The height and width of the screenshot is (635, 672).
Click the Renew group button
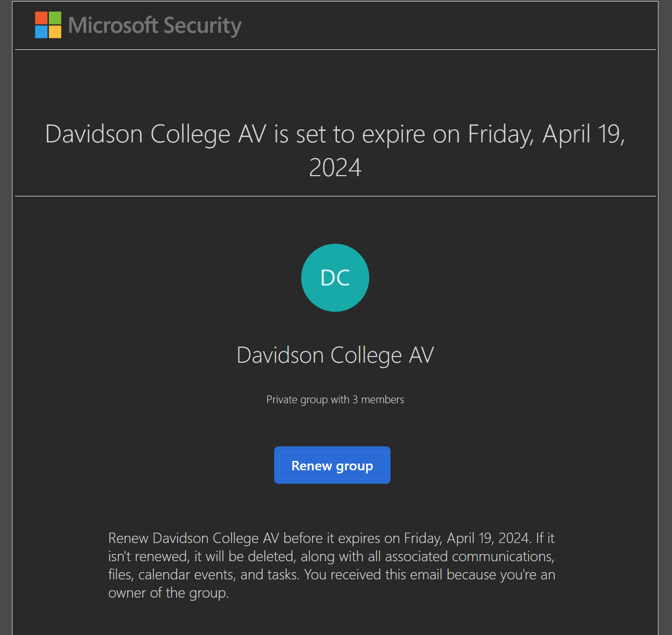(332, 465)
